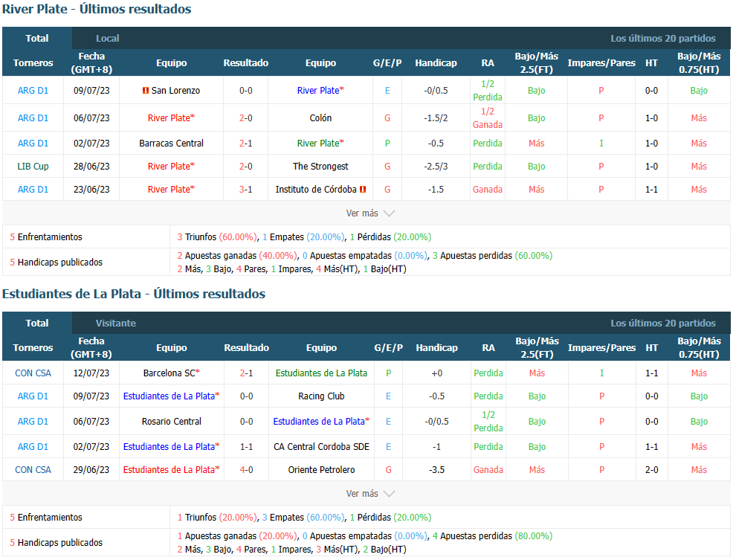The height and width of the screenshot is (560, 736).
Task: Click the 2-1 result in Barracas Central row
Action: [246, 144]
